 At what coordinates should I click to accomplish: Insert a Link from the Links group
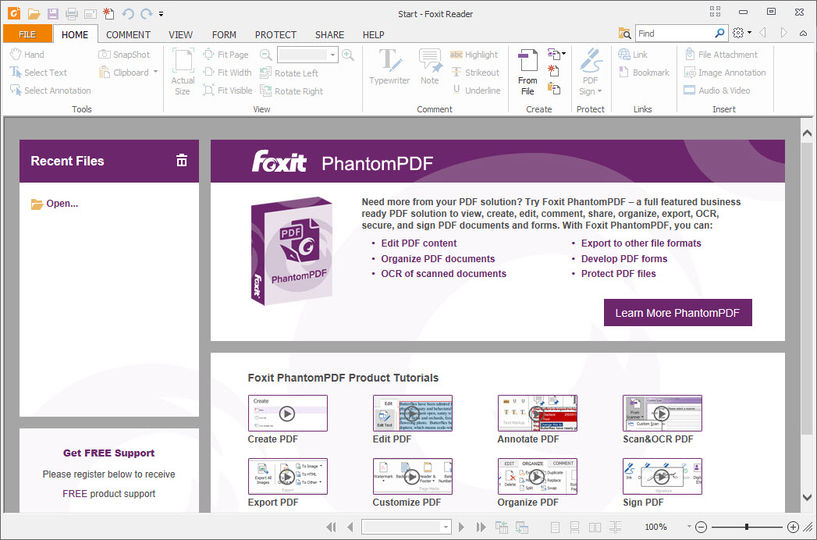click(633, 54)
